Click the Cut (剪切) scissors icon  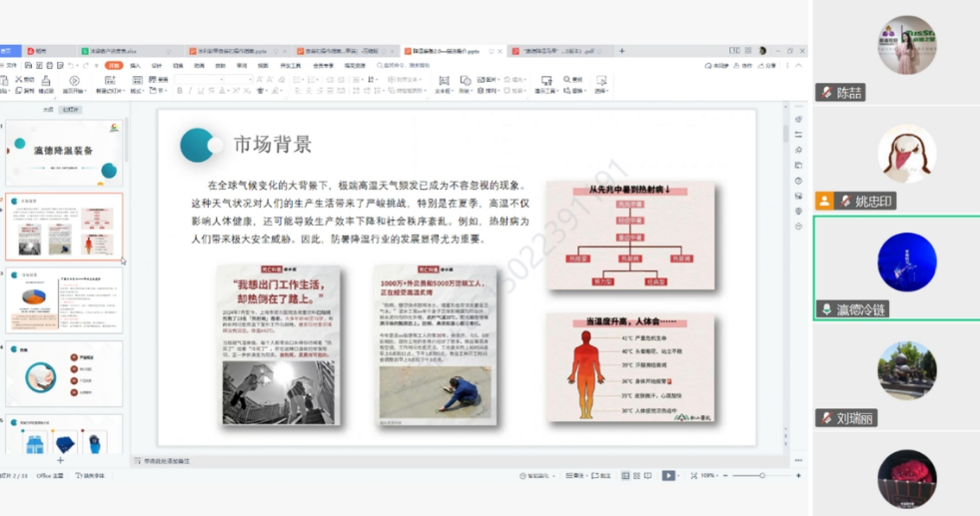[x=19, y=80]
